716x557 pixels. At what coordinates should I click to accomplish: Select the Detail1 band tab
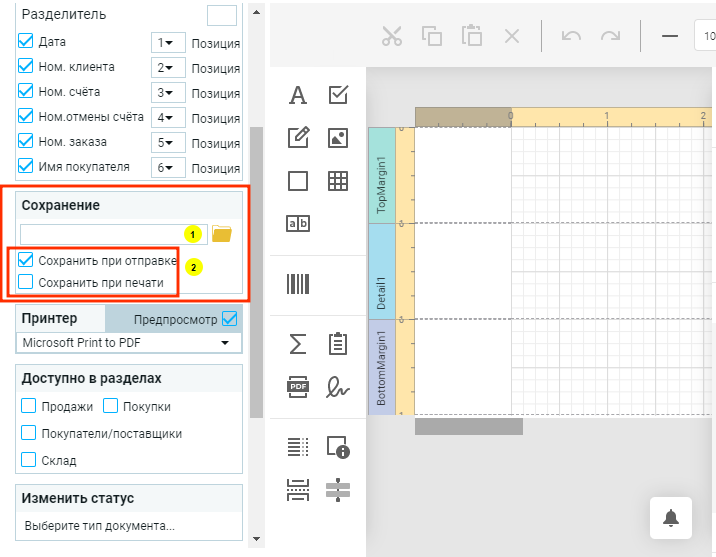381,271
